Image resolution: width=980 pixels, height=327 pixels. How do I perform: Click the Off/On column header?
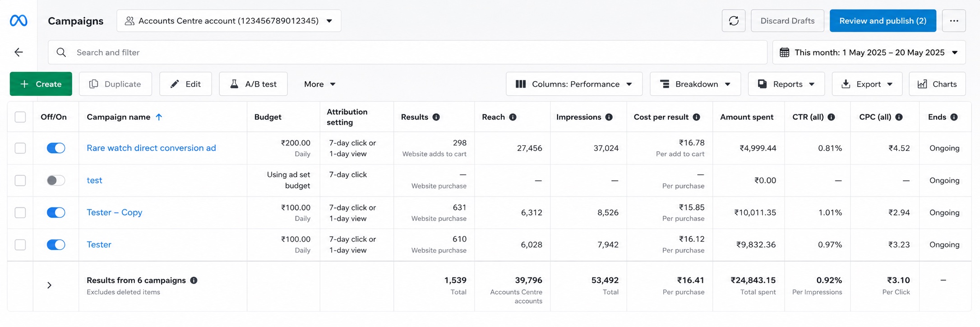coord(54,117)
